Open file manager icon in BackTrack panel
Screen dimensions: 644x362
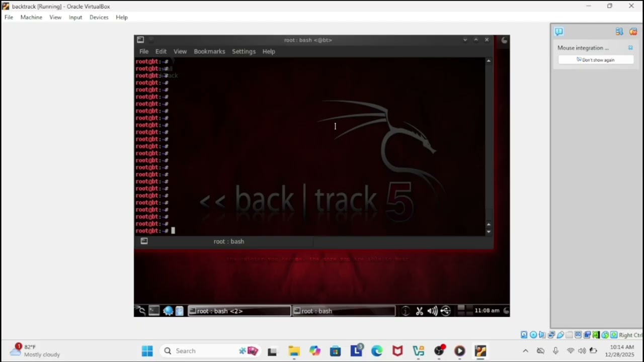point(179,311)
